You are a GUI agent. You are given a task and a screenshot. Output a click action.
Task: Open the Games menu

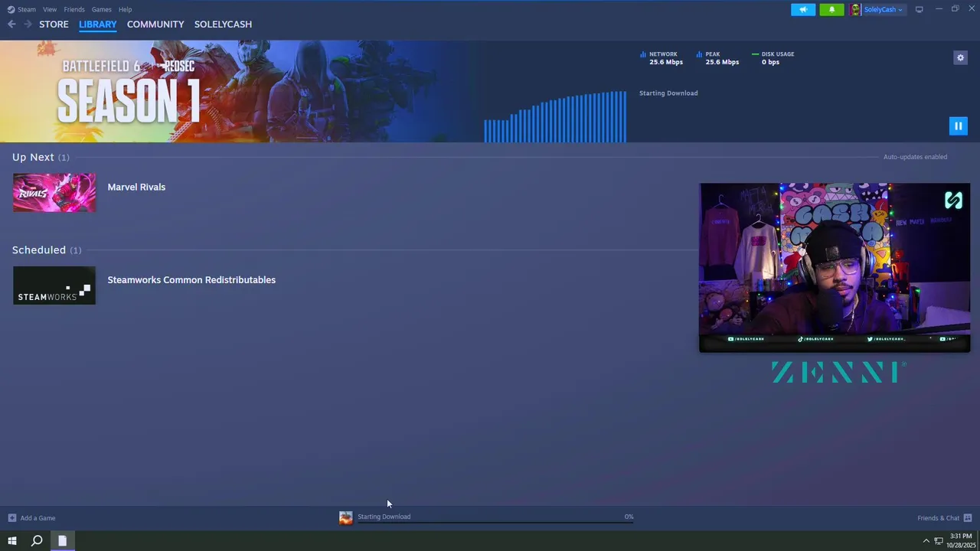click(101, 9)
